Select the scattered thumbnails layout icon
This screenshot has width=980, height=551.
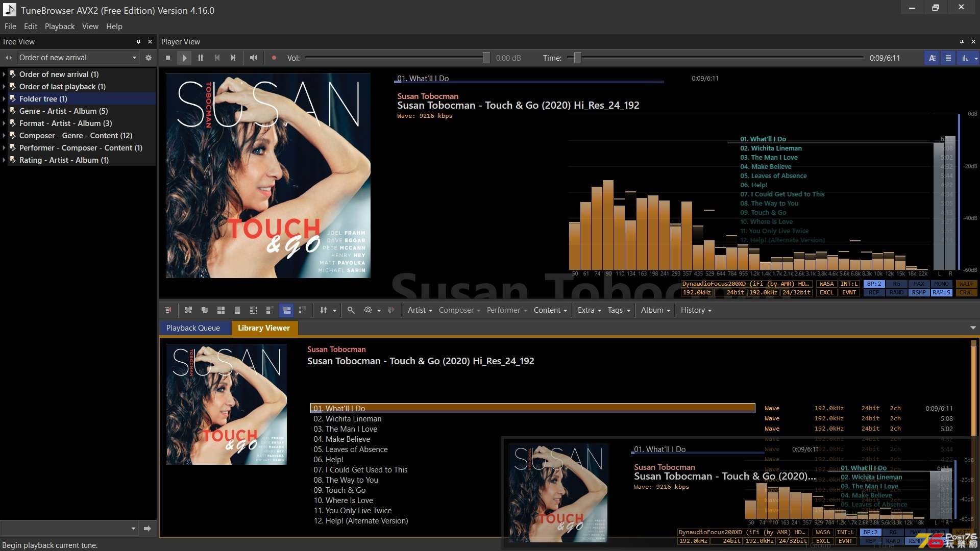click(188, 310)
